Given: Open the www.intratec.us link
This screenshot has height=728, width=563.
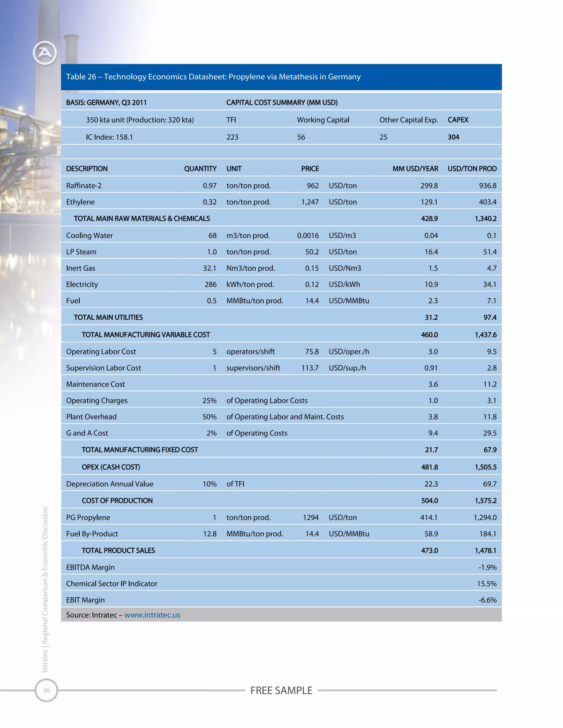Looking at the screenshot, I should tap(152, 615).
